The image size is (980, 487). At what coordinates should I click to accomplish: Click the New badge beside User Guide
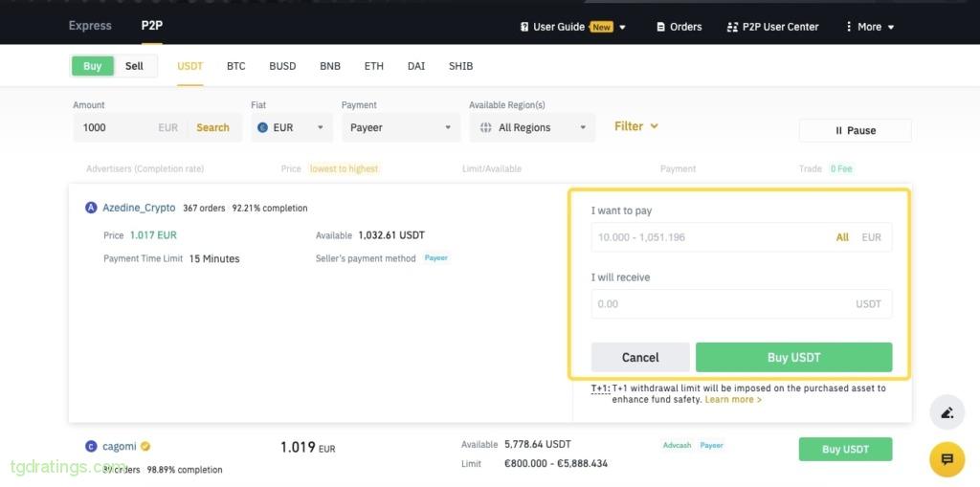(x=601, y=27)
